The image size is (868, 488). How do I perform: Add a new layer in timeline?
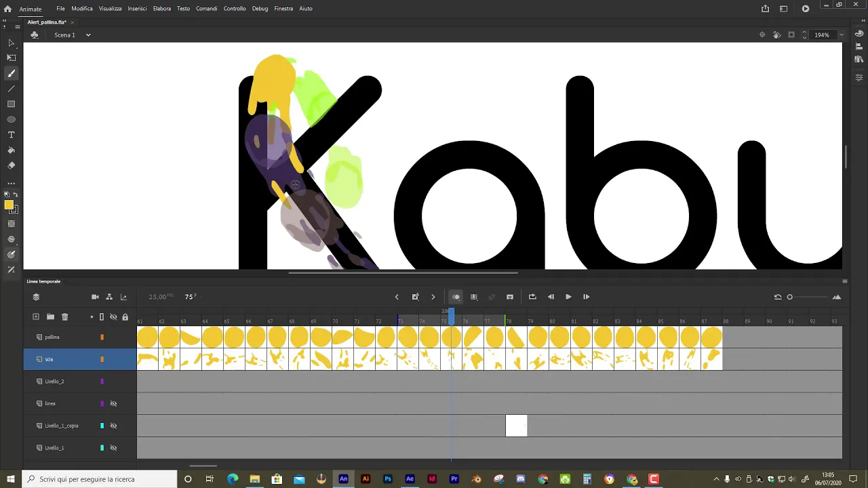[x=36, y=317]
